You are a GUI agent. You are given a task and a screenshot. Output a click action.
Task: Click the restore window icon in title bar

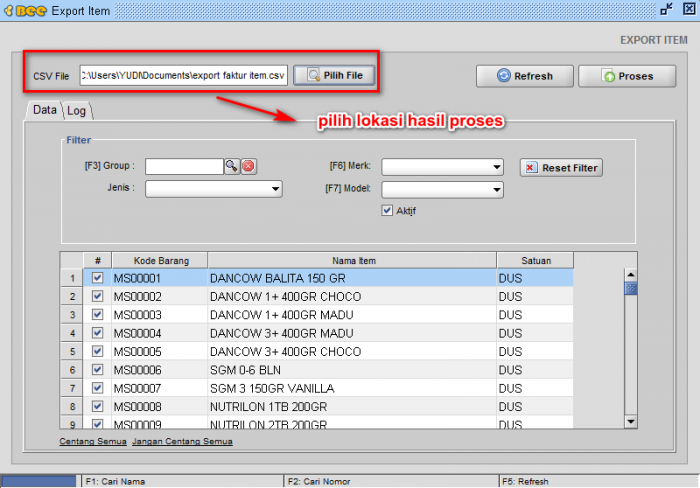666,10
